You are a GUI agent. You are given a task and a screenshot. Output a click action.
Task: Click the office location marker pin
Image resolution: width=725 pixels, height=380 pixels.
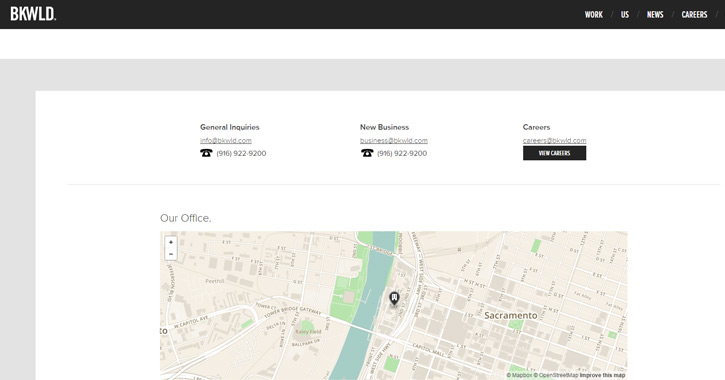[x=394, y=299]
